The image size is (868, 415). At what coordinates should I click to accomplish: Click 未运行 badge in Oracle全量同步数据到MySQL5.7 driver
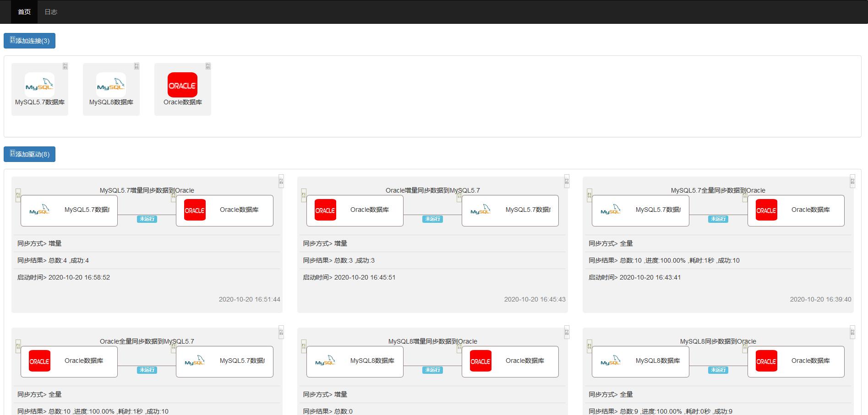tap(147, 370)
